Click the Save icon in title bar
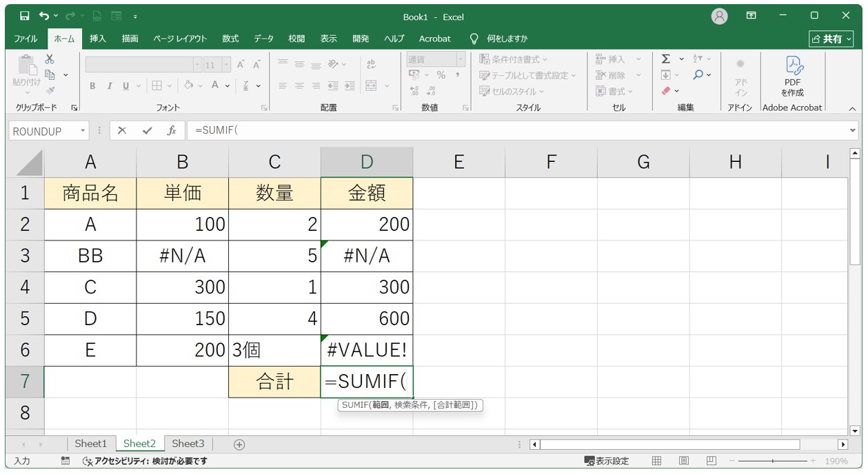868x474 pixels. [24, 16]
